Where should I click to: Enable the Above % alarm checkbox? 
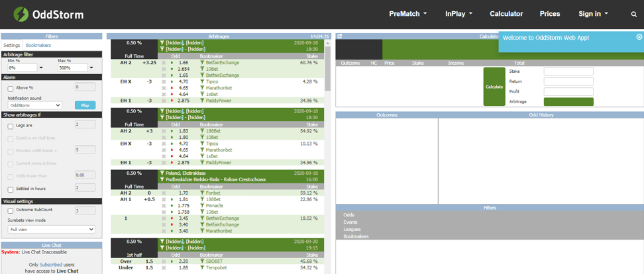(x=10, y=88)
